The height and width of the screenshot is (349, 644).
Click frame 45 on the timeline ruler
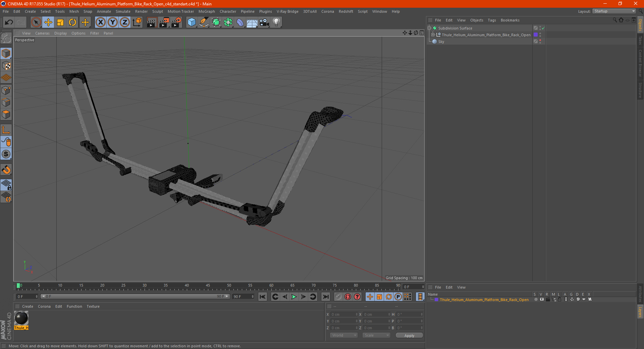pyautogui.click(x=208, y=286)
